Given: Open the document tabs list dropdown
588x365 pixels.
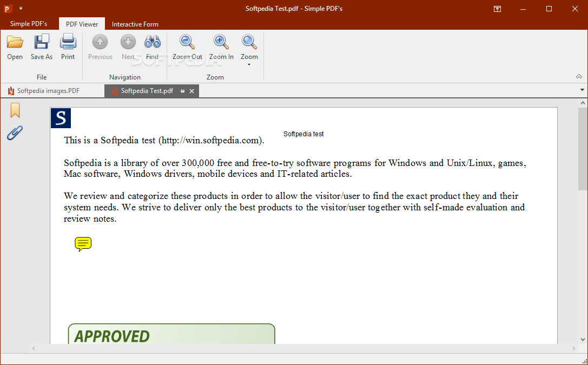Looking at the screenshot, I should (582, 90).
